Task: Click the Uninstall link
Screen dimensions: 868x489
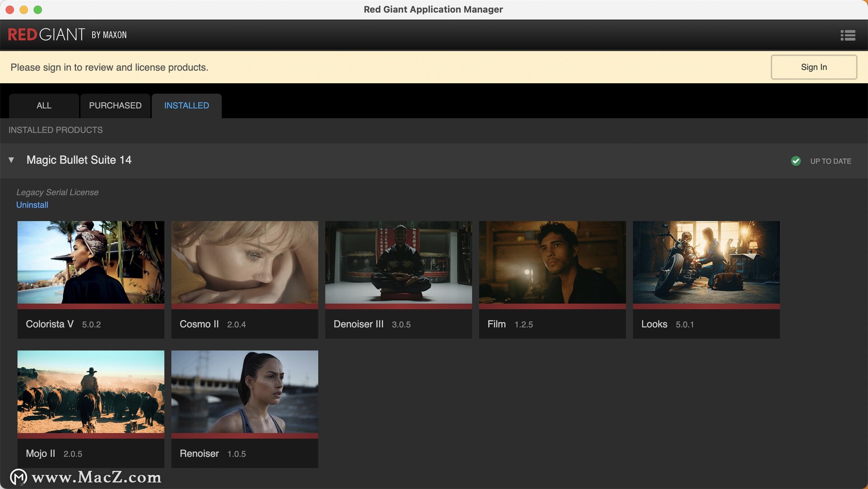Action: click(32, 205)
